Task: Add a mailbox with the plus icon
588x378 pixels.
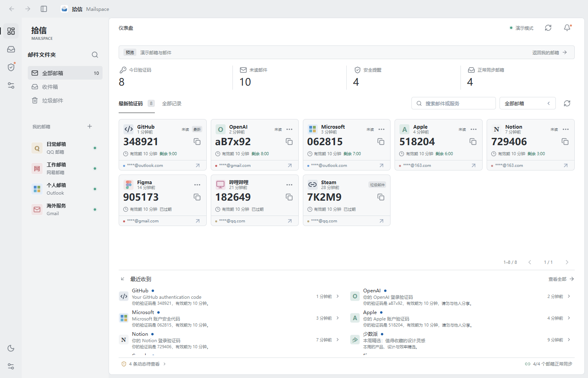Action: pyautogui.click(x=90, y=126)
